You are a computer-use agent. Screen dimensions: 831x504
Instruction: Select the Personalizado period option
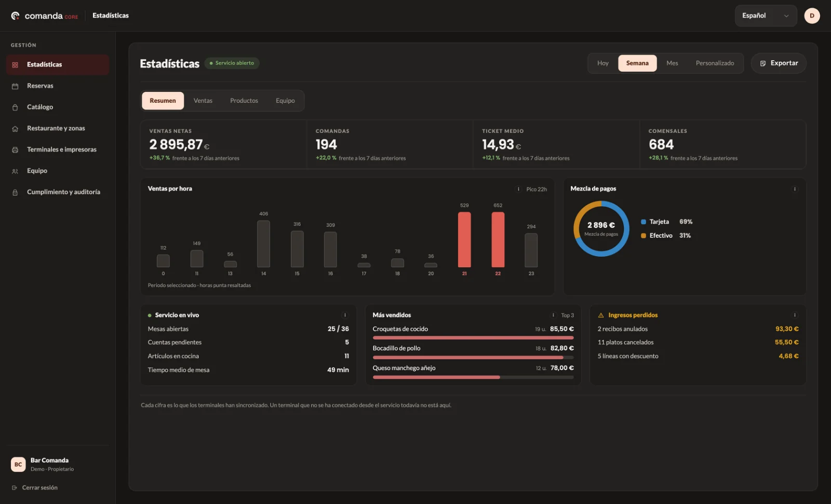(715, 63)
